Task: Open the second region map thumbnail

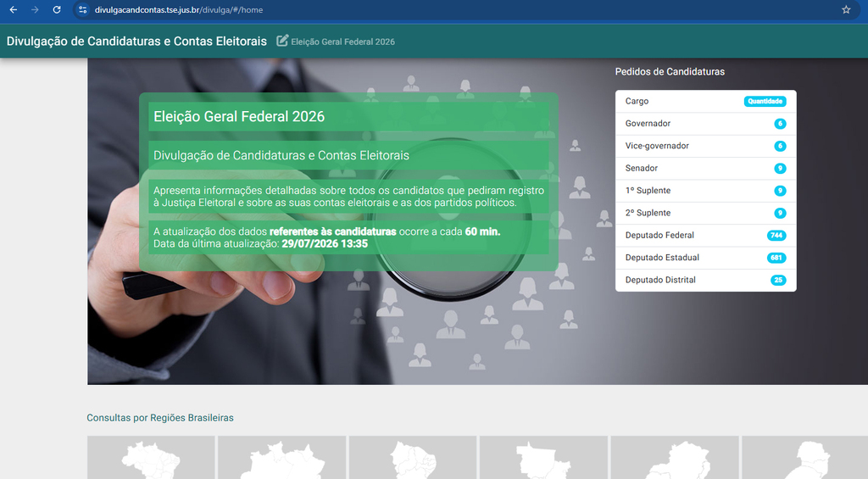Action: click(x=281, y=458)
